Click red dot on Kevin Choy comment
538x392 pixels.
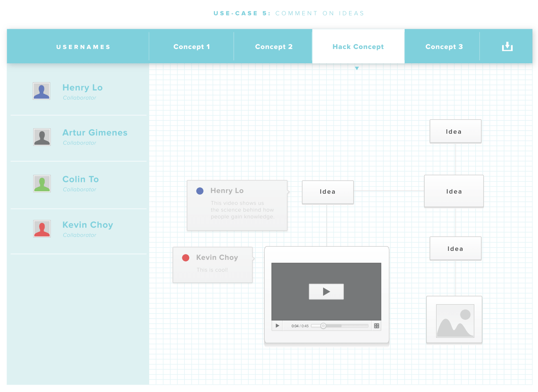[186, 258]
